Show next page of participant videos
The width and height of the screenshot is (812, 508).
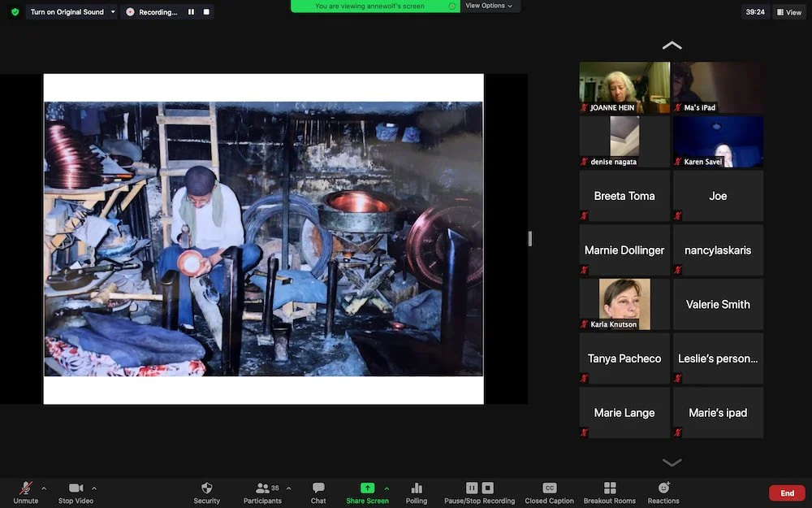point(672,462)
